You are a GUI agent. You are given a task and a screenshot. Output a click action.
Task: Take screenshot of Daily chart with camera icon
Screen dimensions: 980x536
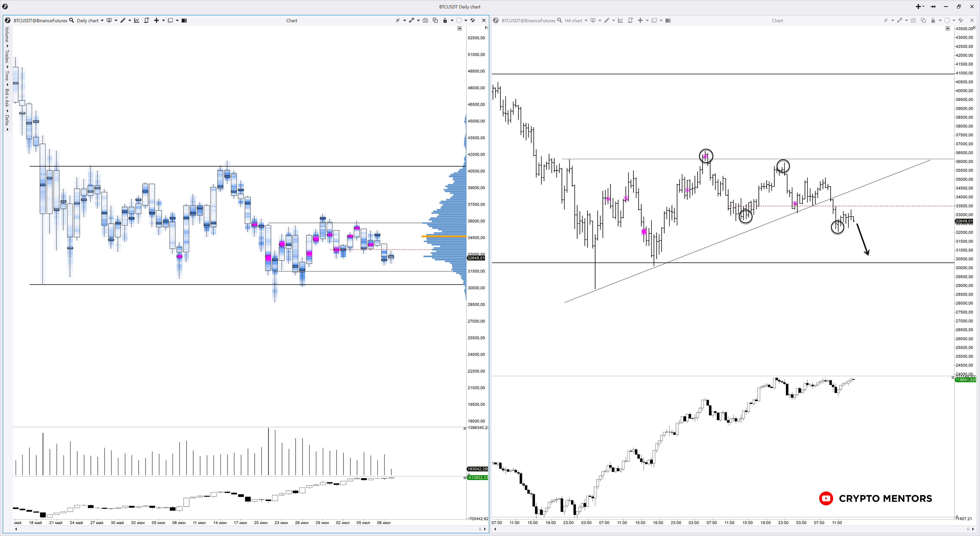tap(425, 21)
